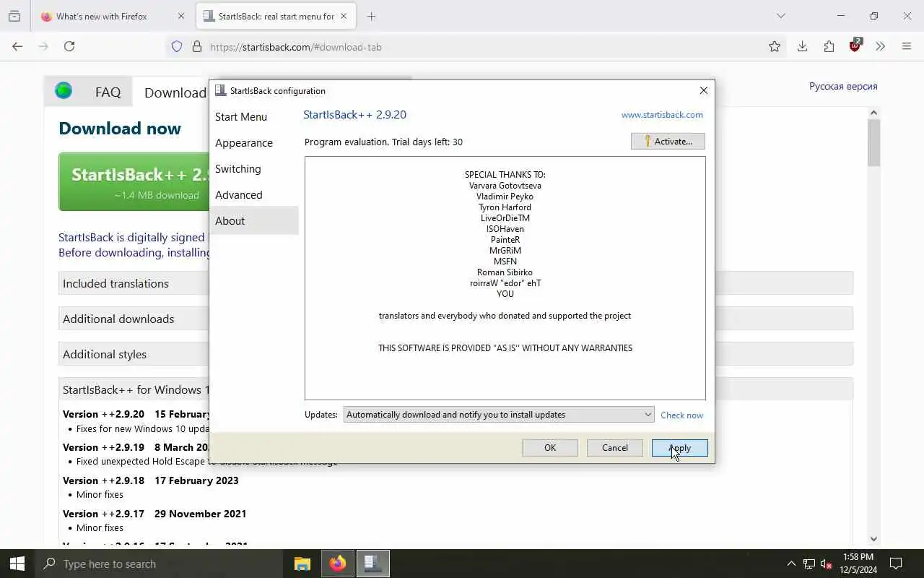The height and width of the screenshot is (578, 924).
Task: Open the notification center icon
Action: [896, 564]
